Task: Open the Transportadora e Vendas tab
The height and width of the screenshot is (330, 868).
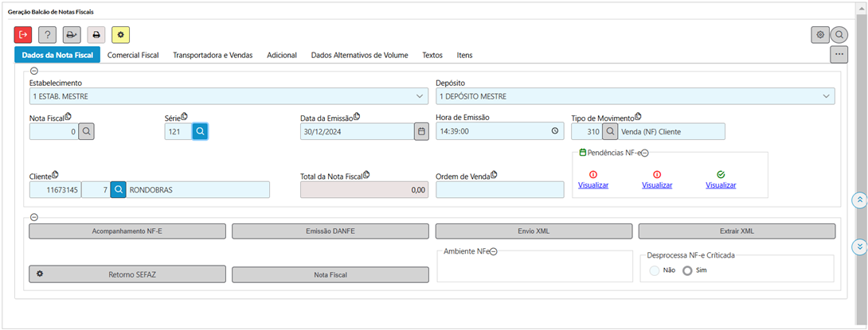Action: coord(213,55)
